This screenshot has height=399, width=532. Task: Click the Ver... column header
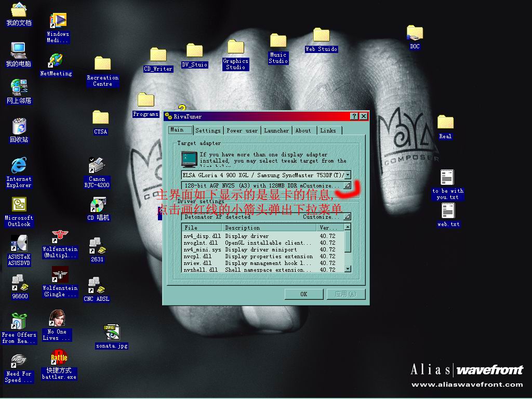[330, 228]
